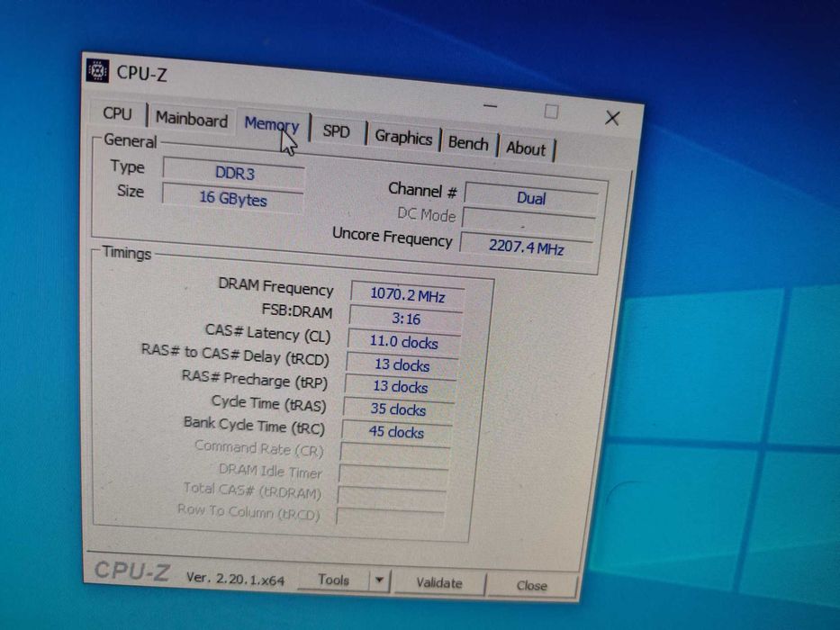
Task: Select the Memory tab
Action: pos(272,125)
